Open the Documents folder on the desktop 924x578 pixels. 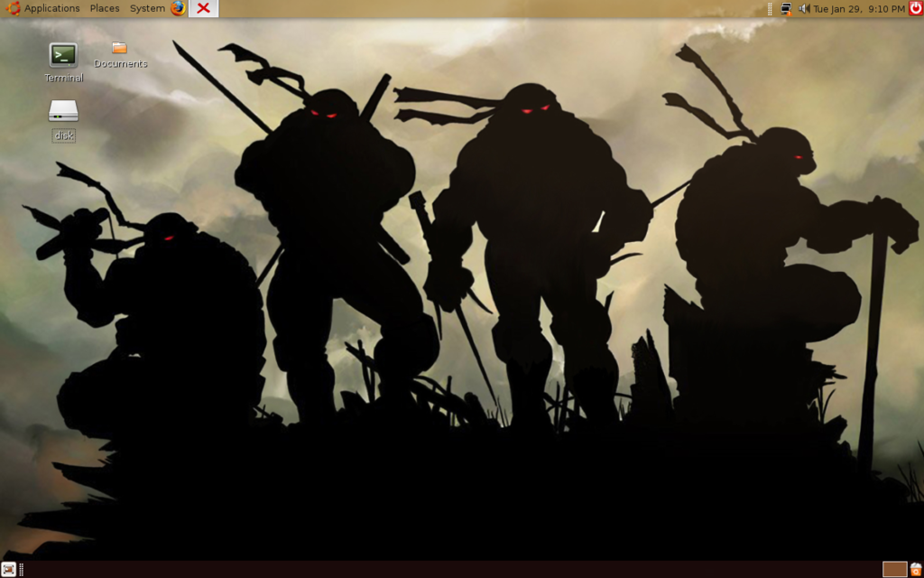120,47
